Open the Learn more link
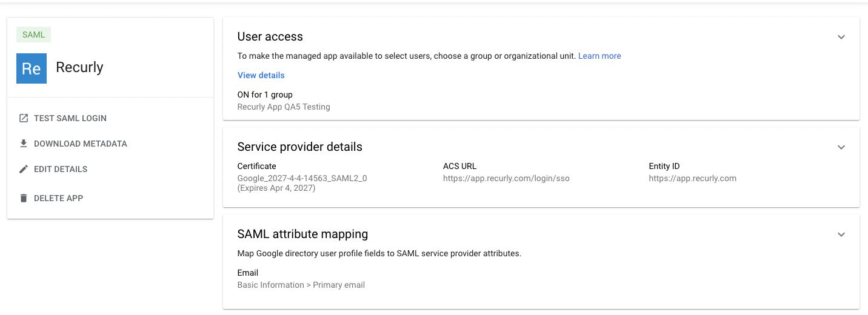Viewport: 868px width, 315px height. [599, 56]
